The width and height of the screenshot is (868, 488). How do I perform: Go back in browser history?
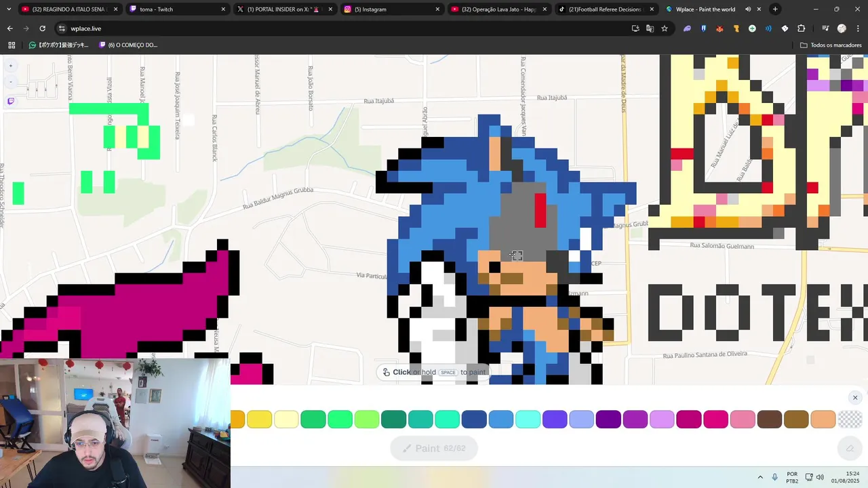tap(9, 28)
